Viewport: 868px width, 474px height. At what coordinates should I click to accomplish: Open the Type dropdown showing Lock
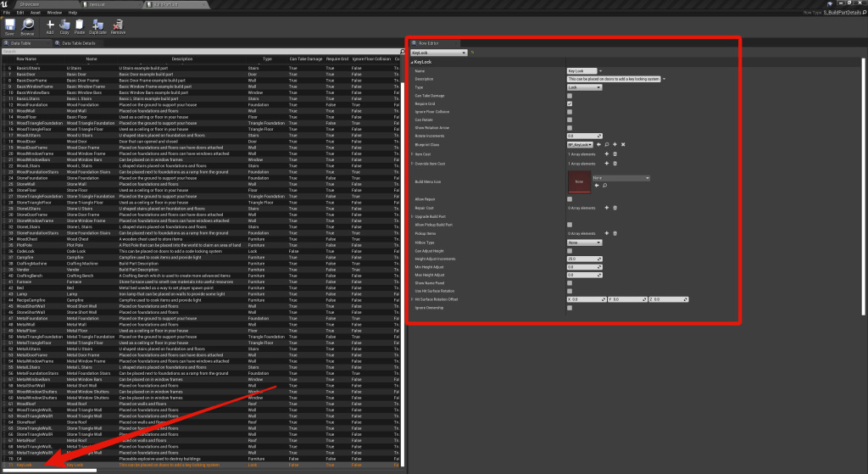pyautogui.click(x=584, y=86)
